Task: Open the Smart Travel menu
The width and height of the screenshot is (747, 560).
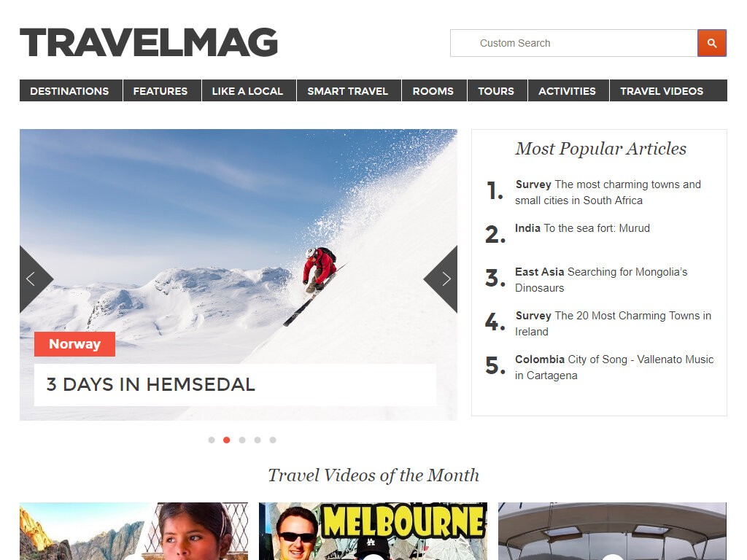Action: tap(348, 90)
